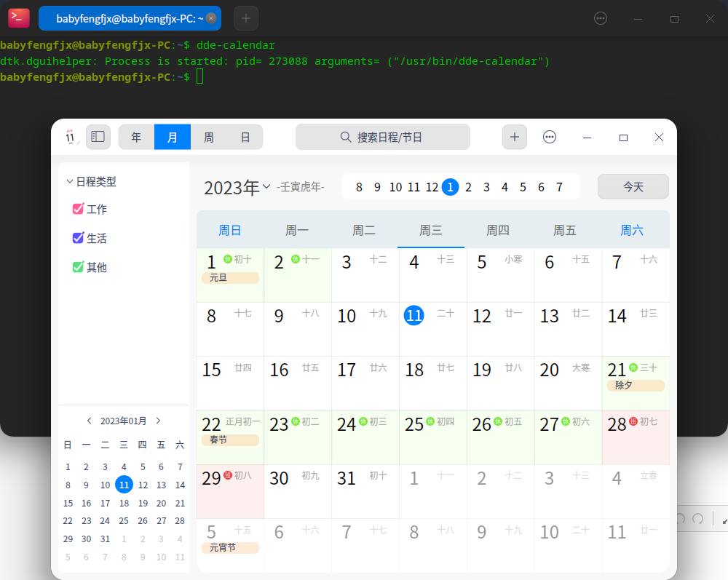Go to next month in mini calendar
This screenshot has height=580, width=728.
pyautogui.click(x=159, y=421)
